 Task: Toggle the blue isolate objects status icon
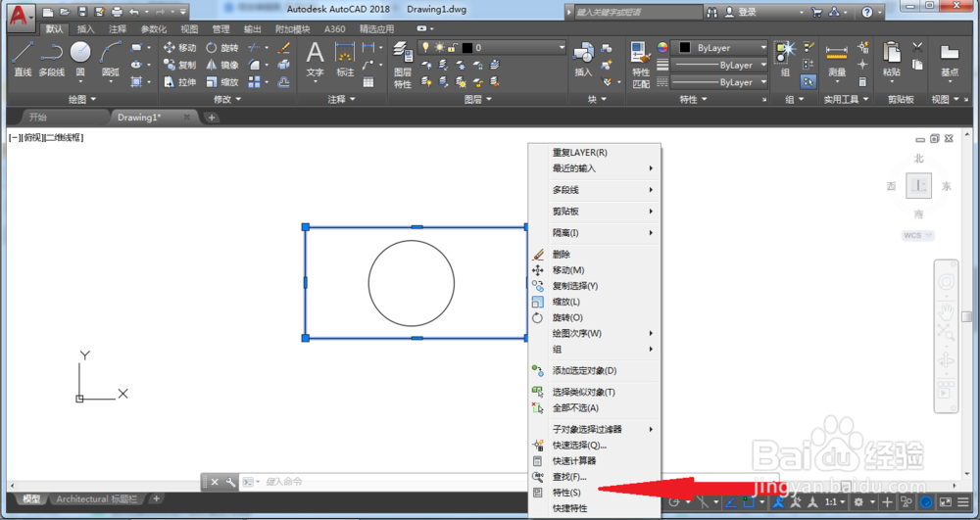[x=927, y=502]
